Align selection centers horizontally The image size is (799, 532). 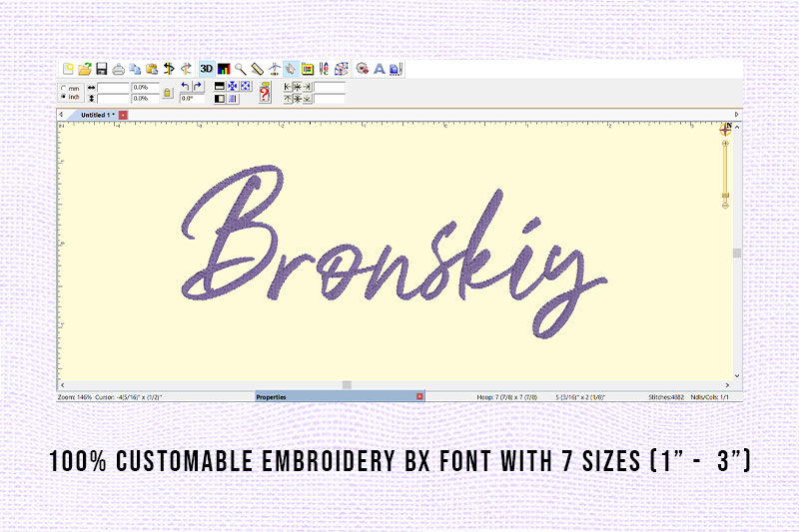298,87
